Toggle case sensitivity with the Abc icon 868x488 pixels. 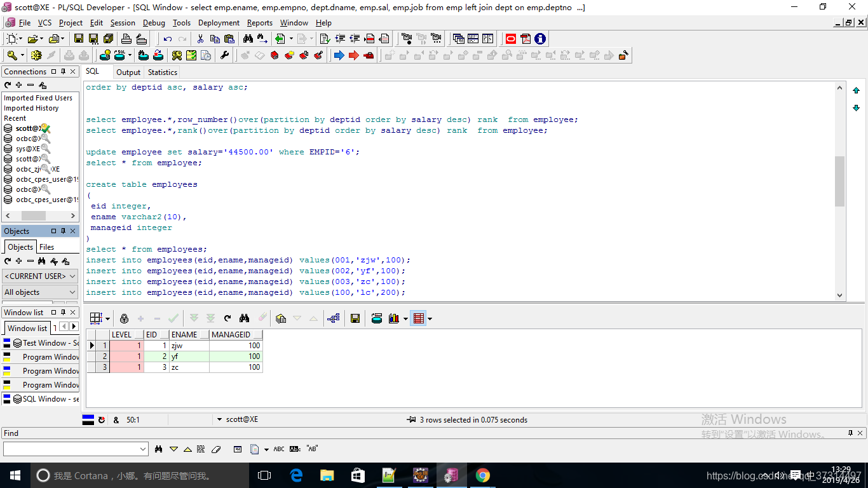[x=295, y=449]
